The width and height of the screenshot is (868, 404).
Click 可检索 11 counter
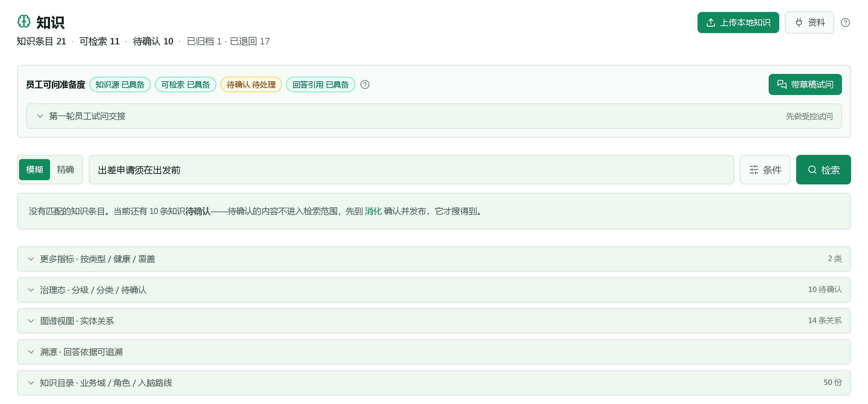(99, 41)
